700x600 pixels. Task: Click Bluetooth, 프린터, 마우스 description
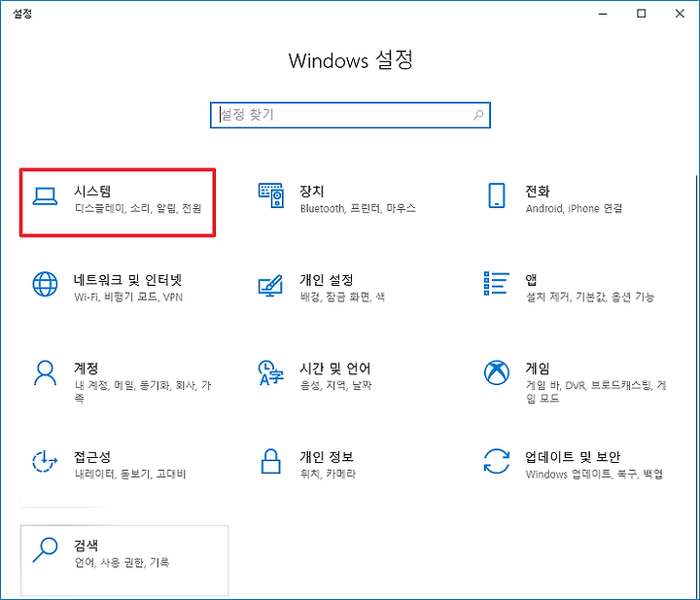coord(358,208)
